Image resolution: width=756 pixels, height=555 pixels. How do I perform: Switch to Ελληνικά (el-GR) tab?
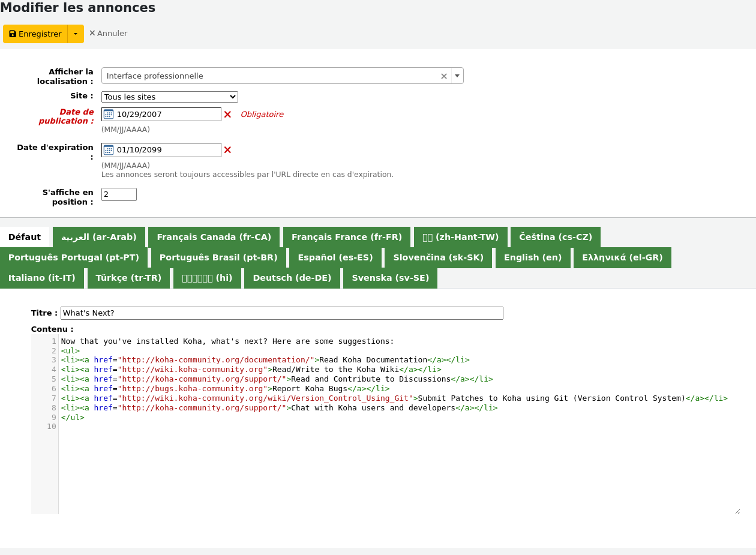[x=622, y=257]
